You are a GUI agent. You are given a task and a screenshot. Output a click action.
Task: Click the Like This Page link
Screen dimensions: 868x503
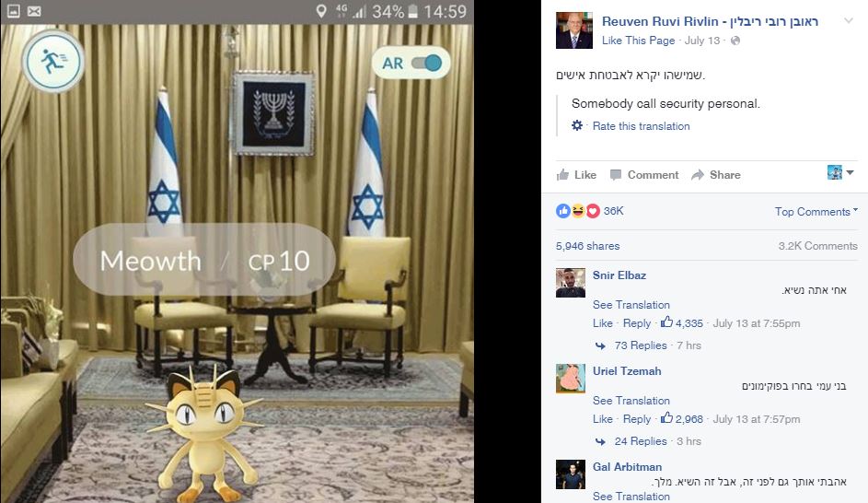638,41
